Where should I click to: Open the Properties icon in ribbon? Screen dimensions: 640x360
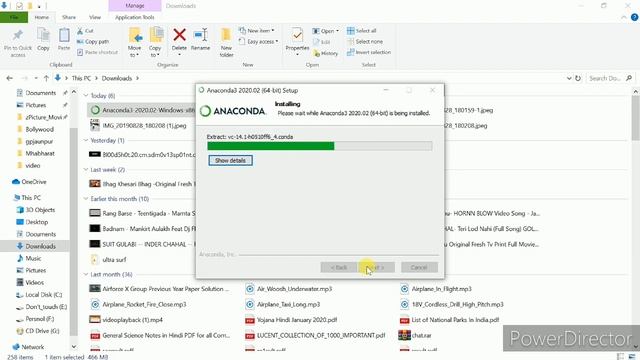pyautogui.click(x=297, y=41)
